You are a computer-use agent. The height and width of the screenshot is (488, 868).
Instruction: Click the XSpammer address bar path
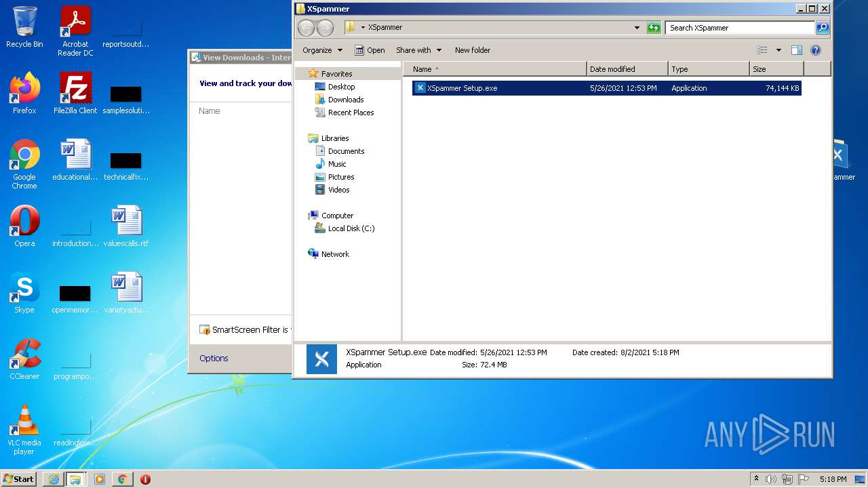385,28
